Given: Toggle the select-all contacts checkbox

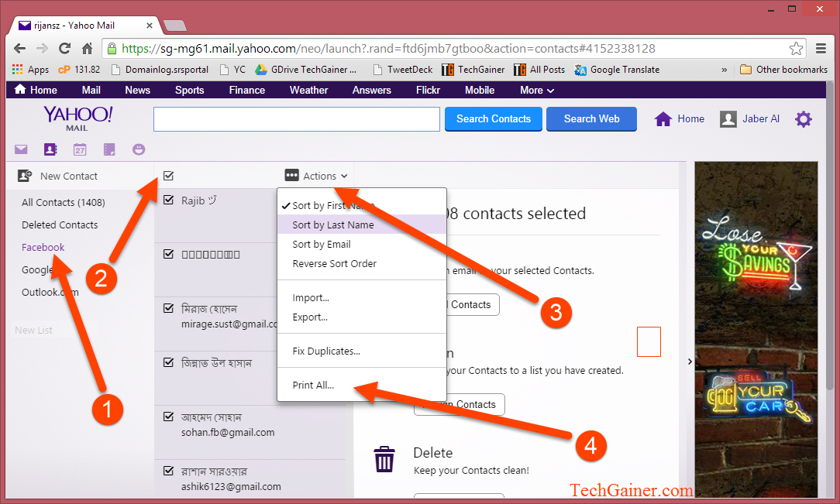Looking at the screenshot, I should [168, 176].
